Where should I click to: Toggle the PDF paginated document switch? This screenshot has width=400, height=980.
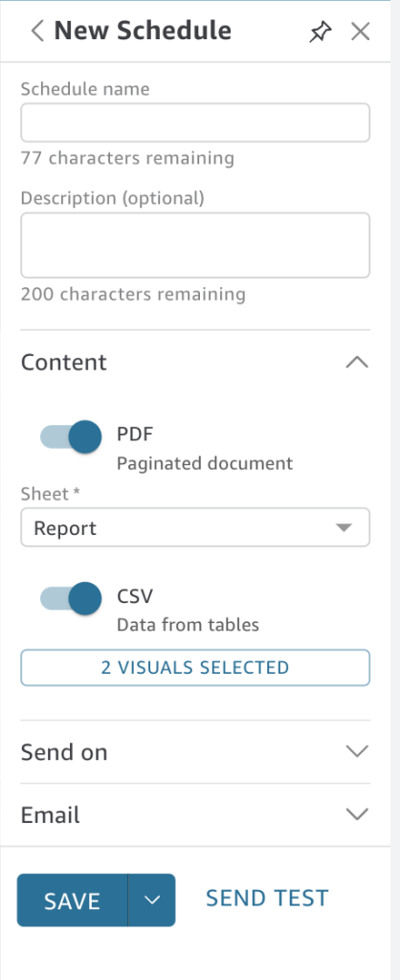click(x=71, y=436)
